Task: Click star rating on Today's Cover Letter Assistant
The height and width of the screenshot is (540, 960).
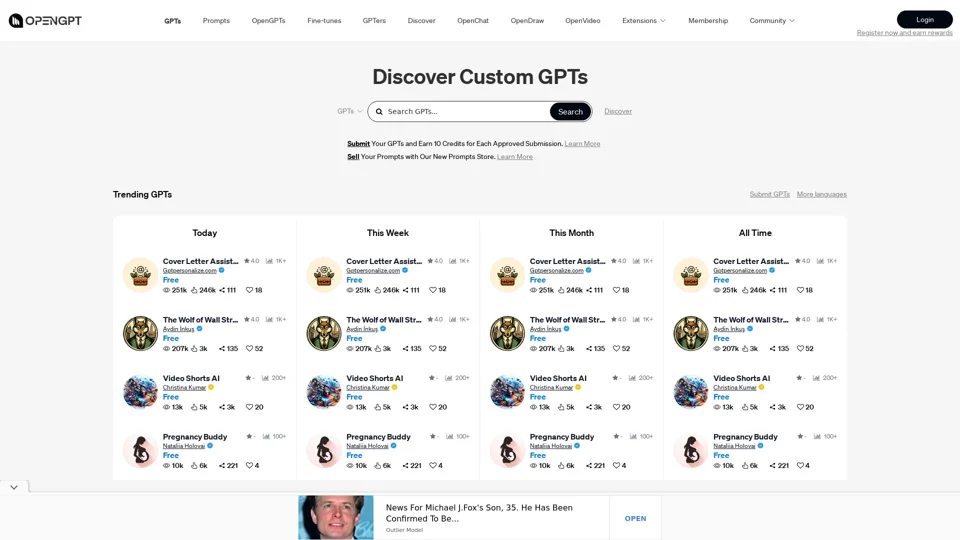Action: pyautogui.click(x=252, y=261)
